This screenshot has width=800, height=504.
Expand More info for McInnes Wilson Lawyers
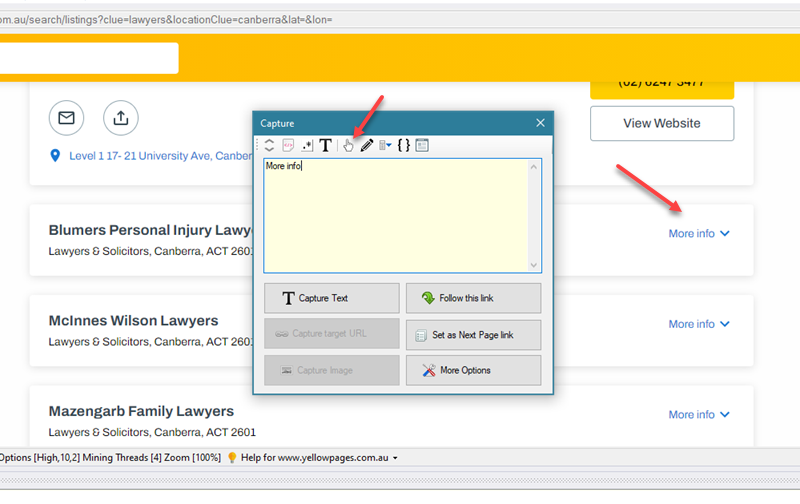click(699, 324)
